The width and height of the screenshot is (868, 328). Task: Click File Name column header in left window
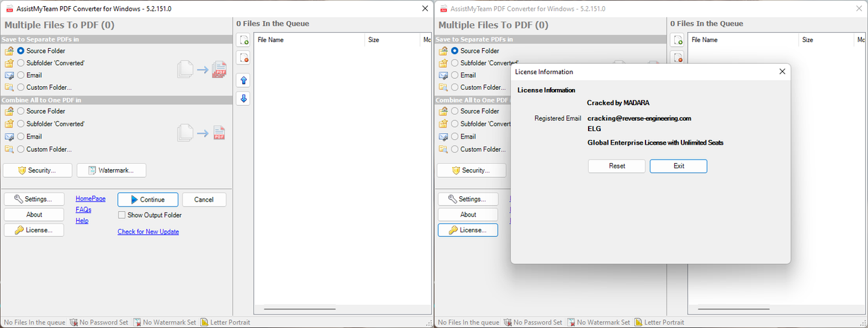pyautogui.click(x=309, y=40)
